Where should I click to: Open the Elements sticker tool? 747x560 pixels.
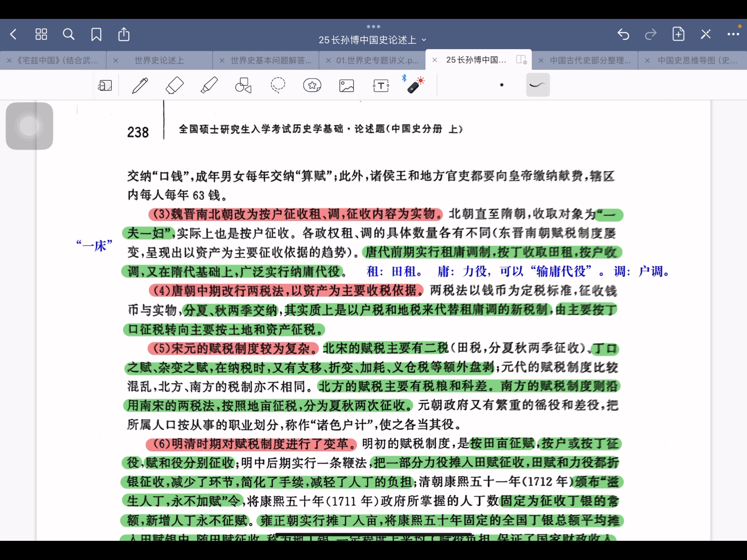pyautogui.click(x=312, y=85)
